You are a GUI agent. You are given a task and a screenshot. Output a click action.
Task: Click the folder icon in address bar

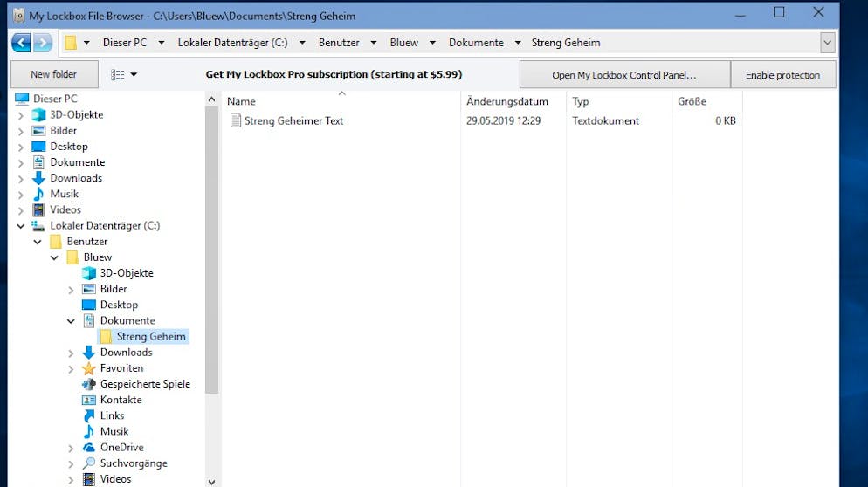[71, 43]
